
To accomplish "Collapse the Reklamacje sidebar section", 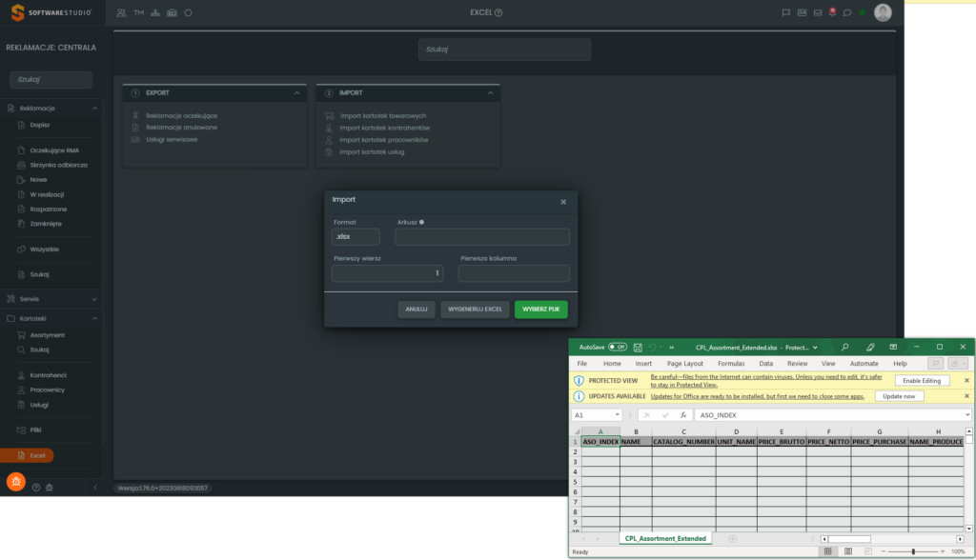I will [x=94, y=109].
